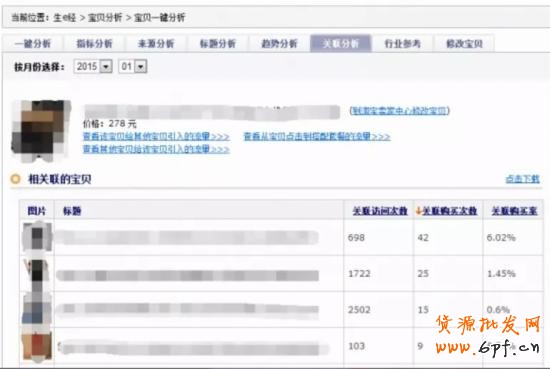The image size is (550, 369).
Task: Sort by 关联访问次数 column
Action: (x=380, y=211)
